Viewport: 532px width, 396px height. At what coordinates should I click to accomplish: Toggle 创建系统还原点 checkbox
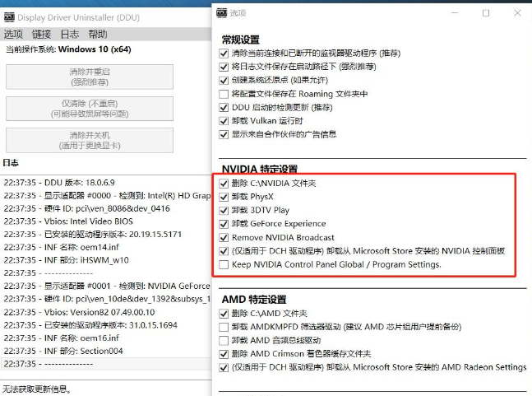tap(224, 81)
